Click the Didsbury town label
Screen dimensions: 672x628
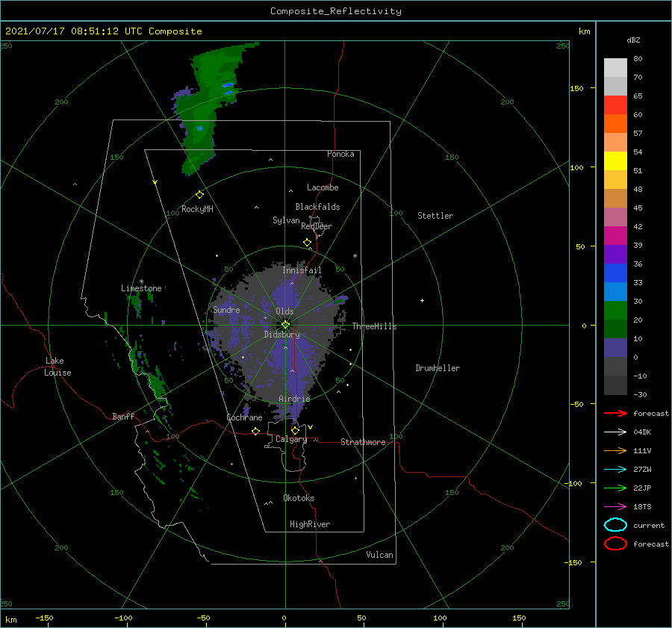click(x=281, y=335)
